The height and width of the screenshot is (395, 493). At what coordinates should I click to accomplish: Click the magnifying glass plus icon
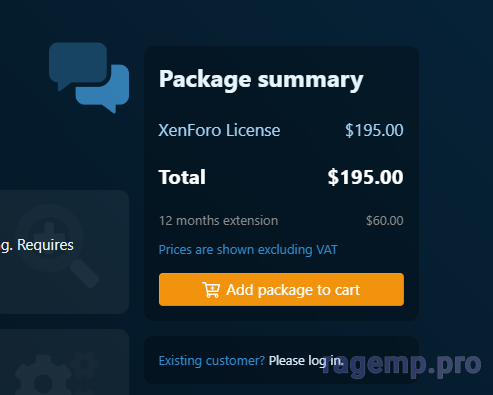(57, 246)
